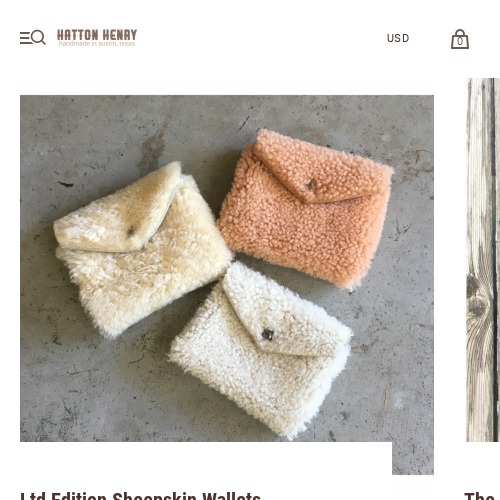This screenshot has height=500, width=500.
Task: Click the magnifying glass search symbol
Action: [x=39, y=37]
